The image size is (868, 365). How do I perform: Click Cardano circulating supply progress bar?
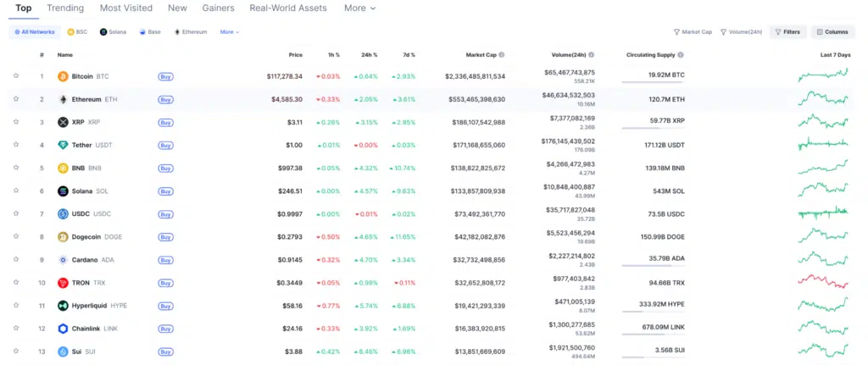point(654,266)
